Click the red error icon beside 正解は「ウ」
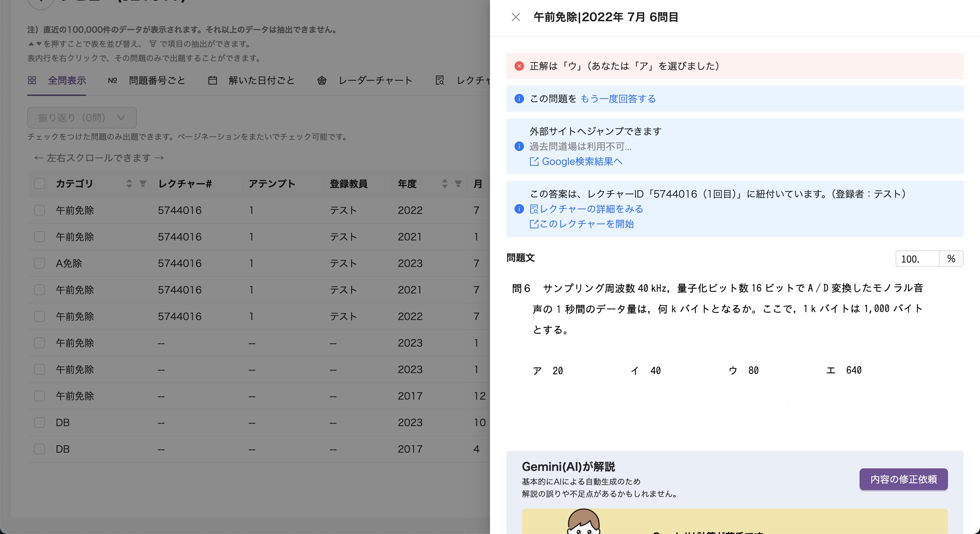 (519, 66)
